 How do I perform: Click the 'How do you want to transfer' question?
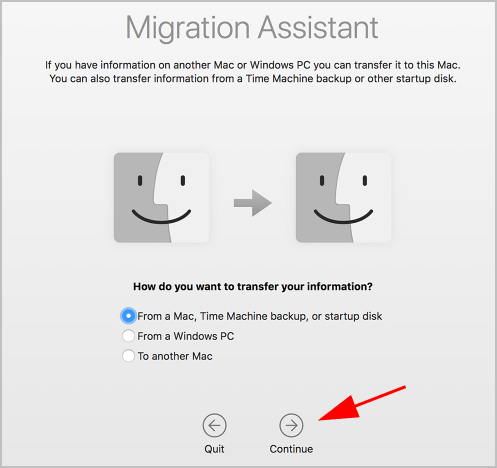coord(253,287)
